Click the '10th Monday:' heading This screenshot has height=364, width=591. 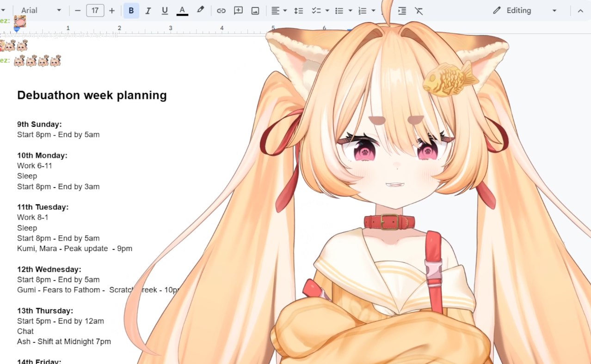[x=42, y=156]
